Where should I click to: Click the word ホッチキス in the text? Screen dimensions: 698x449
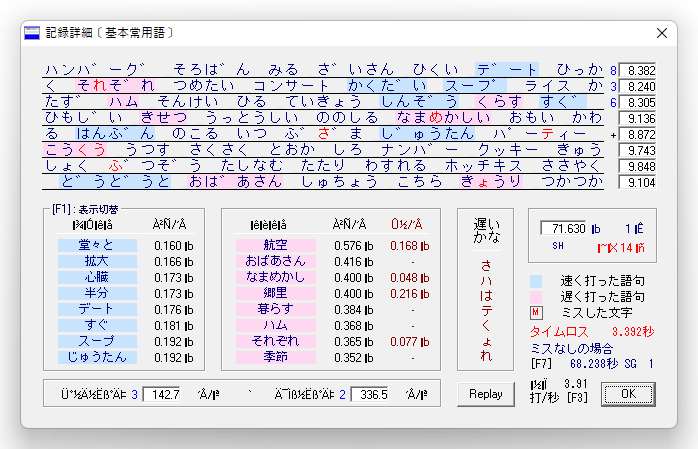483,166
